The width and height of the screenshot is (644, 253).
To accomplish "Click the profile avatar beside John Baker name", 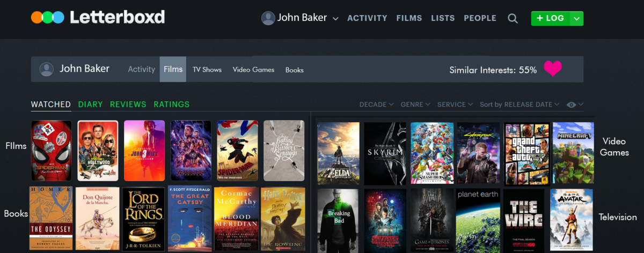I will (47, 69).
